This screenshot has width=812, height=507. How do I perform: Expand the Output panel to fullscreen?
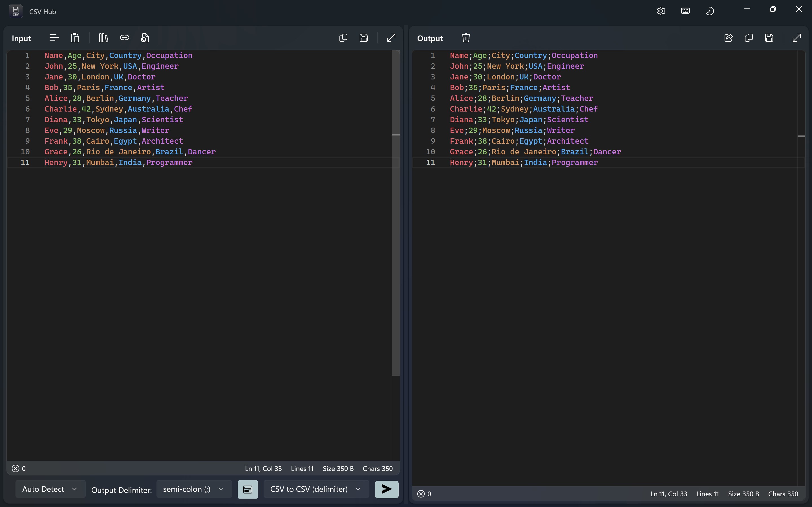796,38
